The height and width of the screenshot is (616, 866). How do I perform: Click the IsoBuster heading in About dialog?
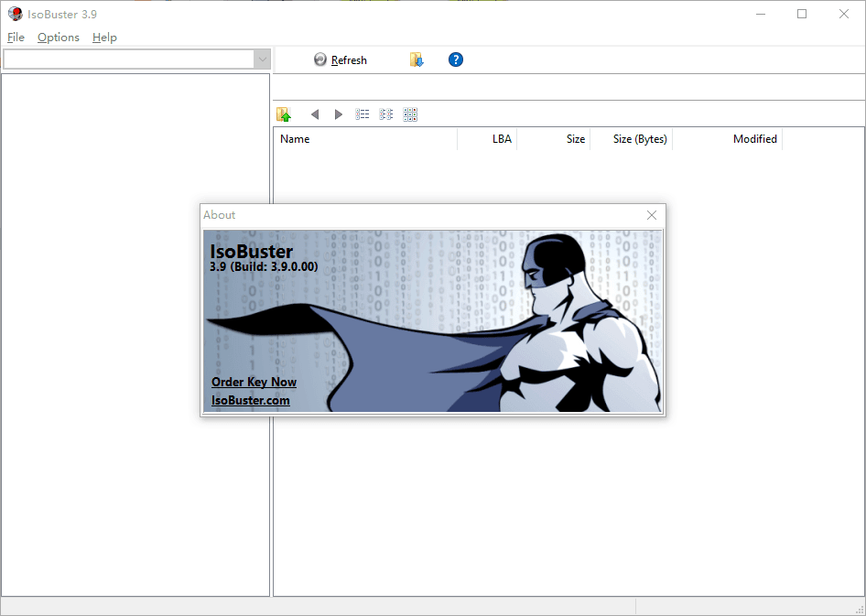tap(252, 251)
